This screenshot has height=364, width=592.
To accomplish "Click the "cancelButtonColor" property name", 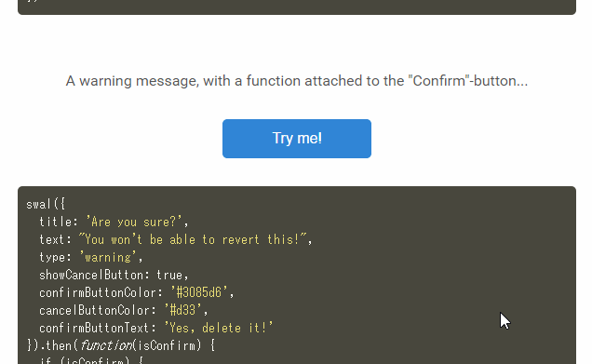I will [94, 310].
